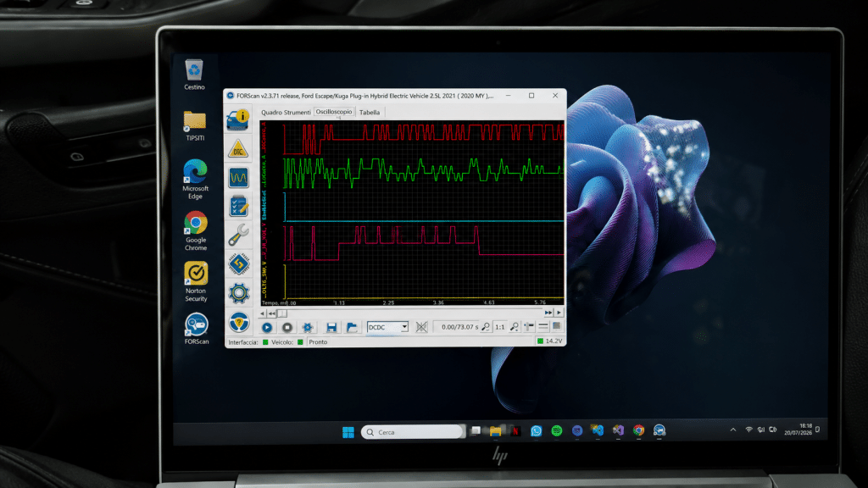Open the tests checklist section
Image resolution: width=868 pixels, height=488 pixels.
[x=238, y=207]
